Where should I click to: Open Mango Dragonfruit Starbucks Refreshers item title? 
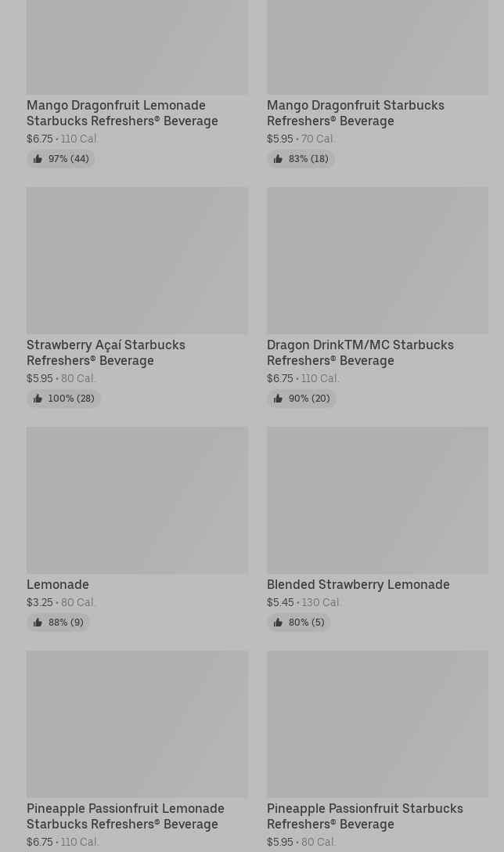[x=355, y=113]
